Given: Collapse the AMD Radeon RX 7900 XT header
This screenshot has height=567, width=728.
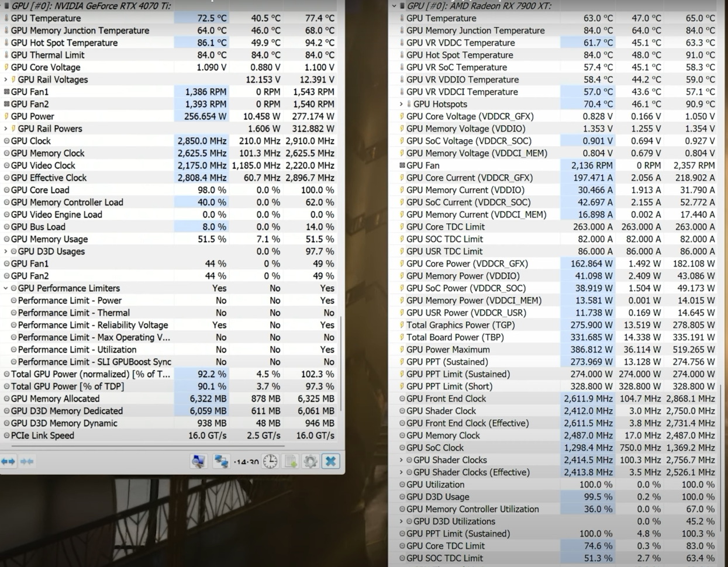Looking at the screenshot, I should point(394,6).
